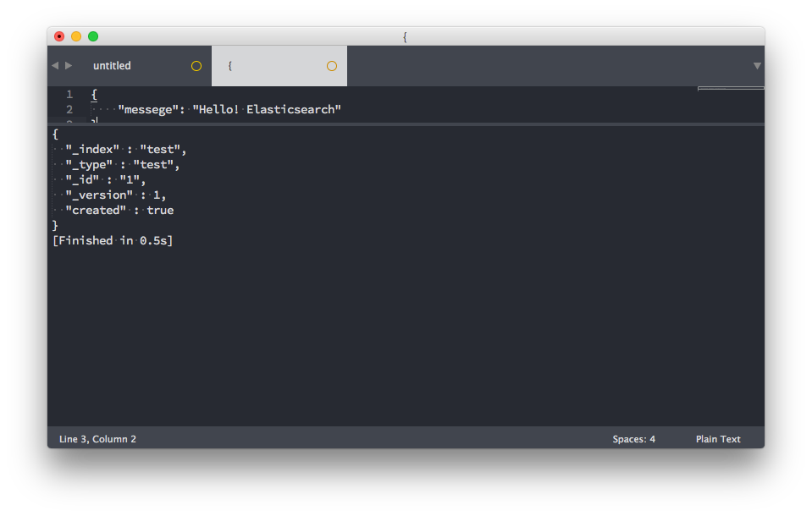Click the forward navigation arrow
812x516 pixels.
coord(69,65)
